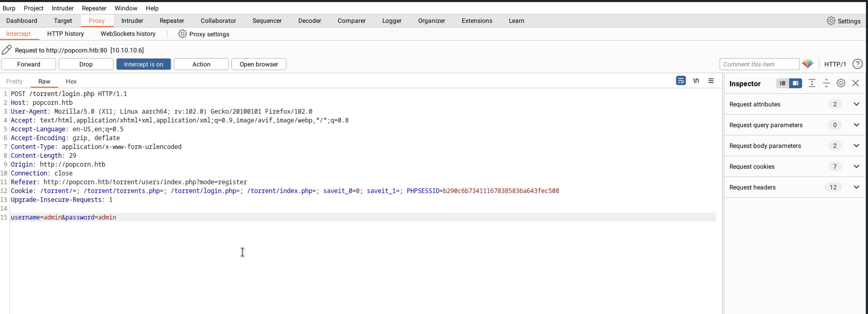
Task: Open the Collaborator tab
Action: (x=218, y=21)
